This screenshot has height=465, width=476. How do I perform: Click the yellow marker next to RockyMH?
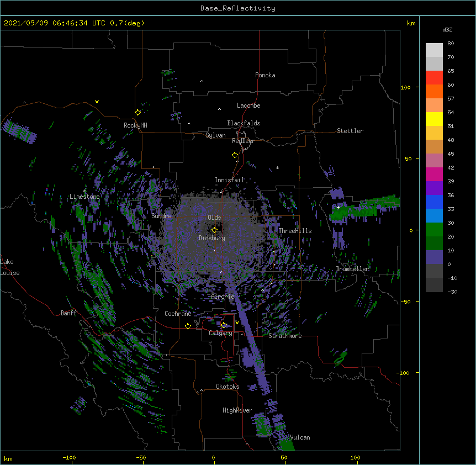click(137, 112)
